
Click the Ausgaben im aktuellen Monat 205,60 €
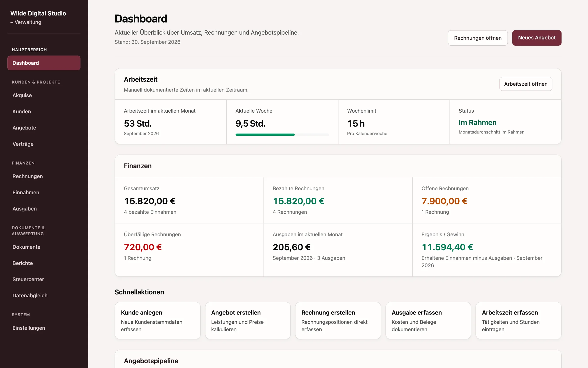pos(292,247)
